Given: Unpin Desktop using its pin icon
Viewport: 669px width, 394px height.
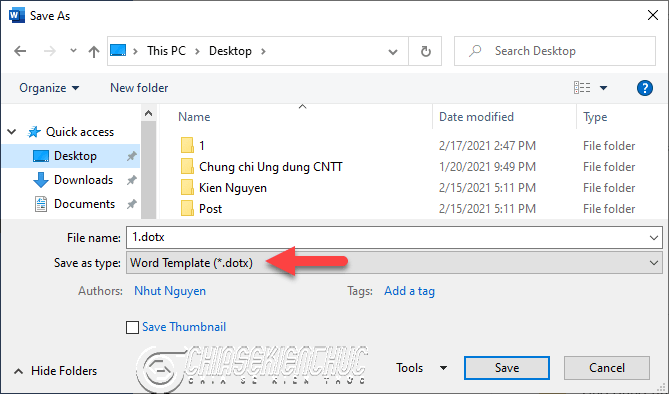Looking at the screenshot, I should coord(131,156).
